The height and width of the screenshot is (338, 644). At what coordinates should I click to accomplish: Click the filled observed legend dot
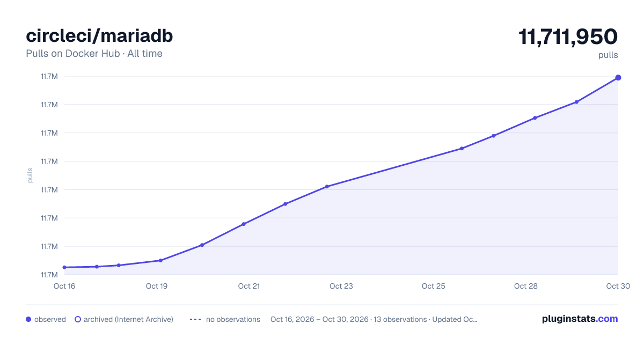click(x=28, y=319)
